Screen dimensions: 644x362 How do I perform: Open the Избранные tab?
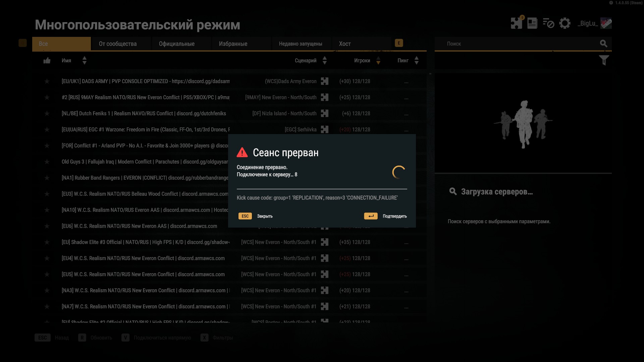(233, 44)
